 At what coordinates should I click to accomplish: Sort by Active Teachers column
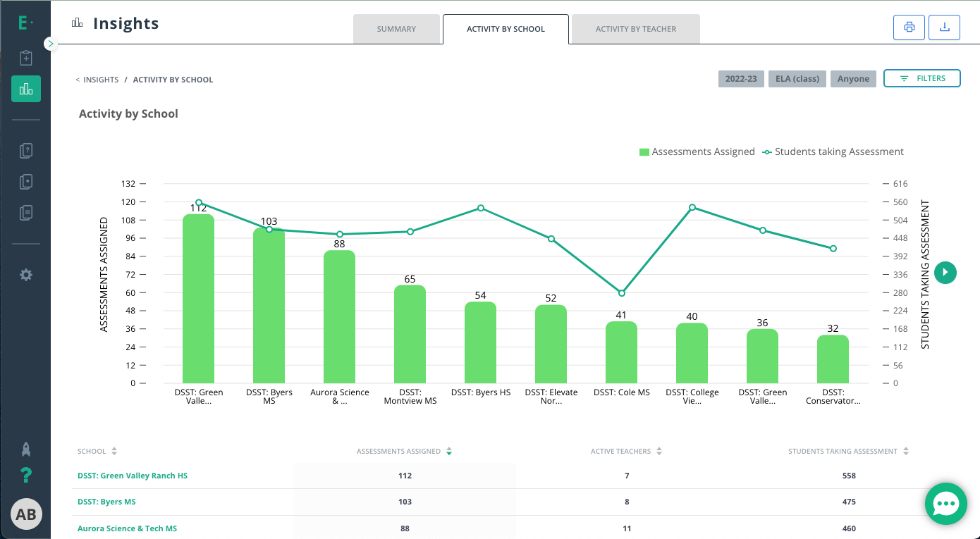click(x=626, y=451)
